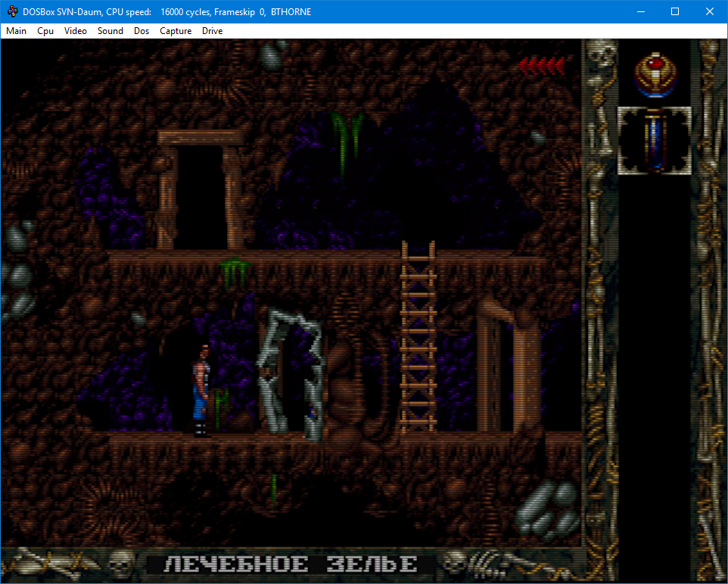The height and width of the screenshot is (584, 728).
Task: Maximize the DOSBox window
Action: click(x=675, y=11)
